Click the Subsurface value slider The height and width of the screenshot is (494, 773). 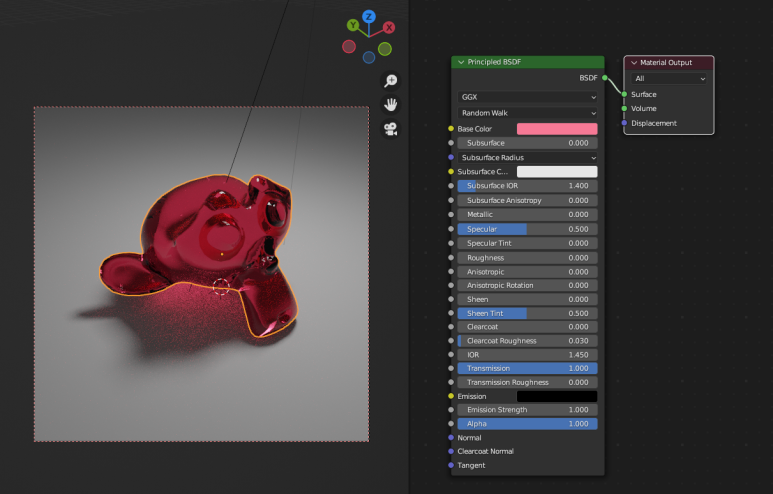527,143
